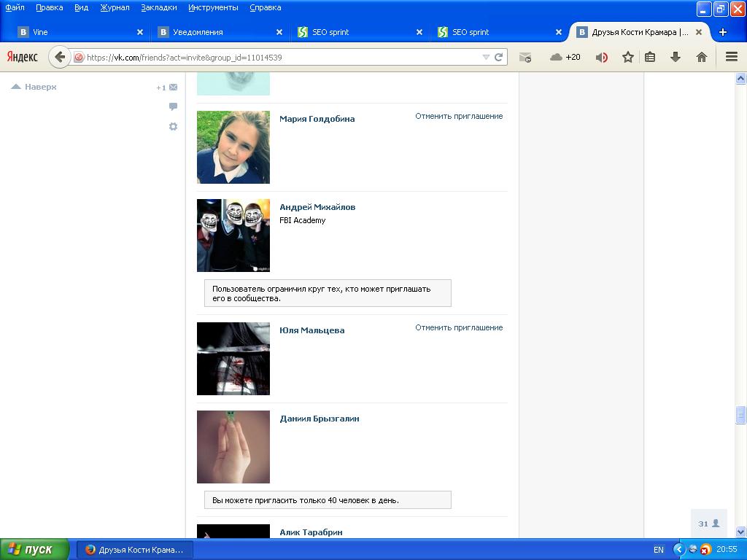The height and width of the screenshot is (560, 747).
Task: Close the second SEO sprint tab
Action: (559, 32)
